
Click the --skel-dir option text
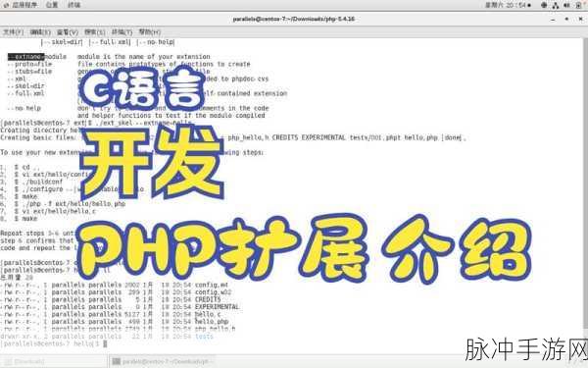tap(25, 86)
